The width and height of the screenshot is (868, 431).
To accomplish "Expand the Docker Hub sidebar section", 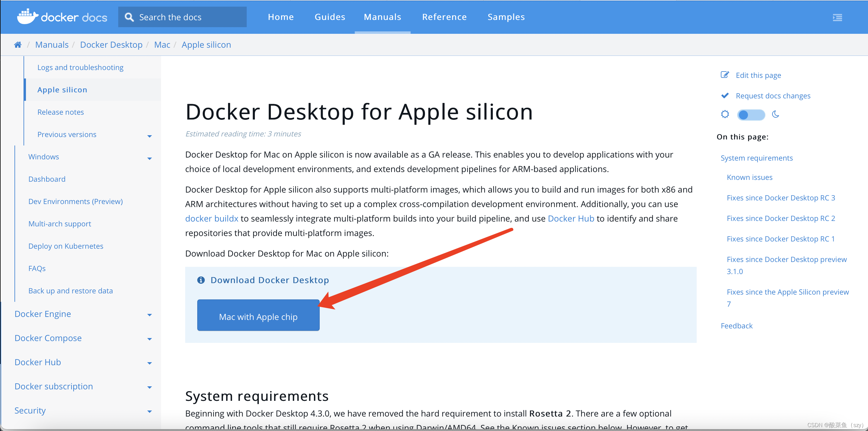I will [150, 363].
